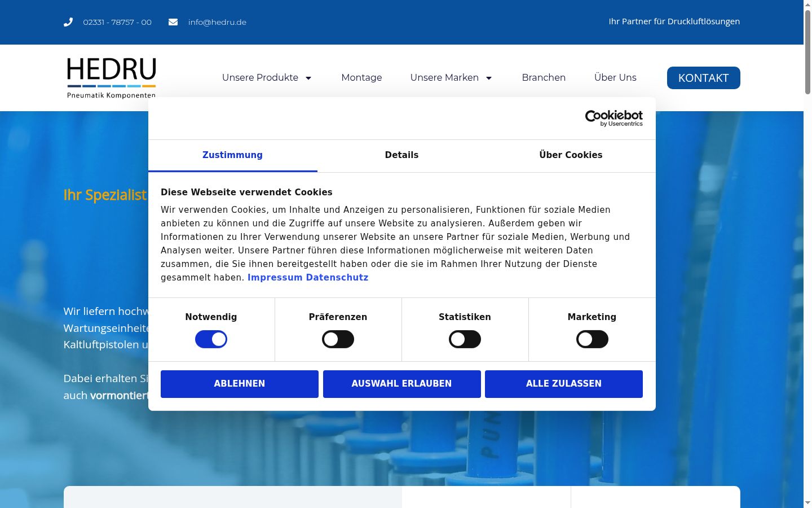The height and width of the screenshot is (508, 812).
Task: Click the page vertical scrollbar thumb
Action: click(x=807, y=51)
